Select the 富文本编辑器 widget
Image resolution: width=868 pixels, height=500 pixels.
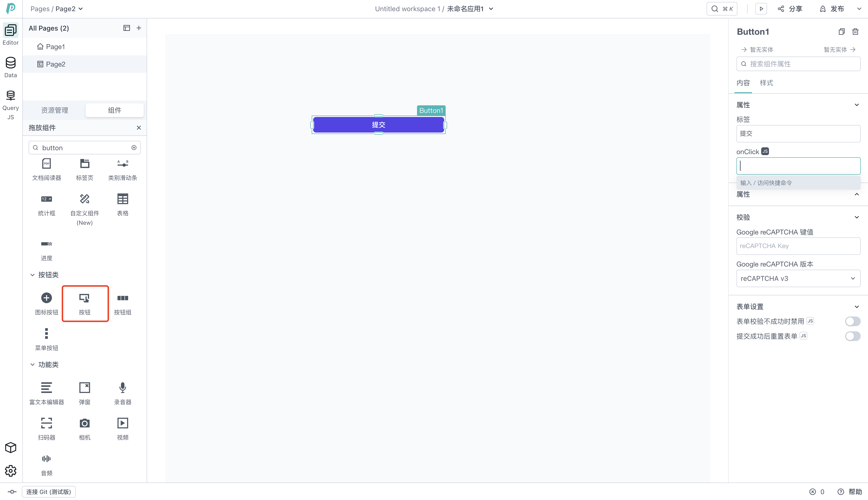[47, 393]
